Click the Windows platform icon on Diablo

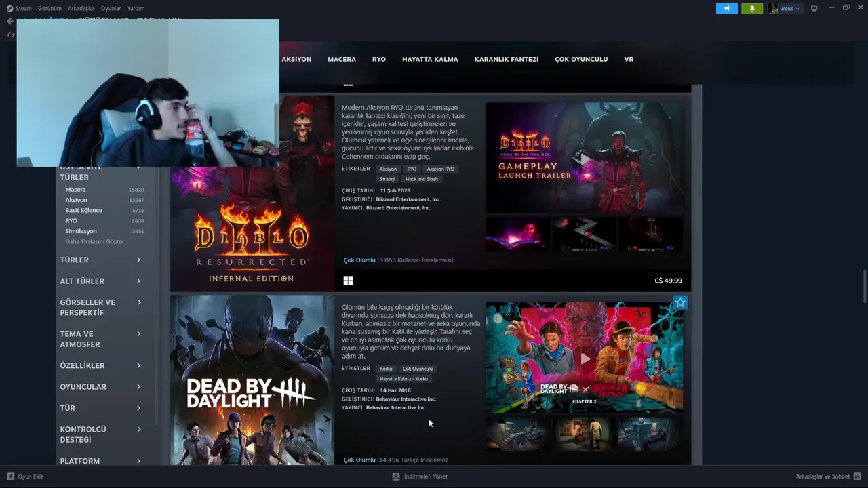tap(348, 281)
